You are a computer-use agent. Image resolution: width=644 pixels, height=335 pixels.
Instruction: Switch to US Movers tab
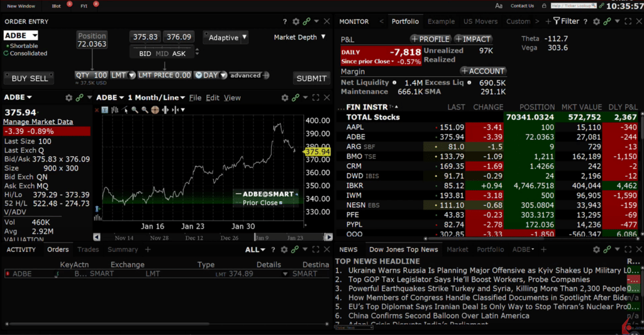[480, 21]
